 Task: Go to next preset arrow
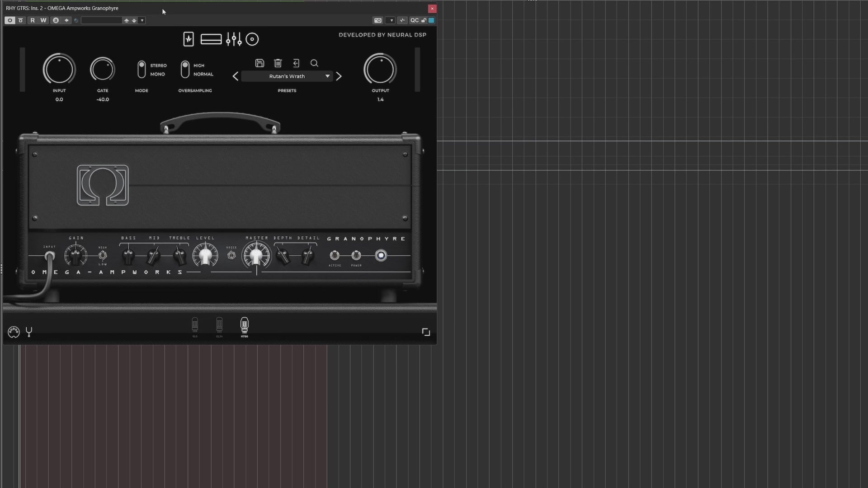(339, 76)
